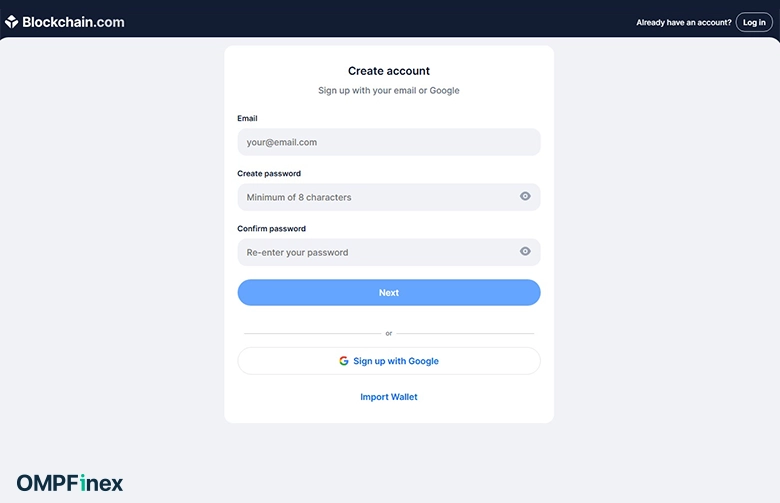The width and height of the screenshot is (780, 503).
Task: Click 'Sign up with your email or Google' subtitle
Action: point(389,91)
